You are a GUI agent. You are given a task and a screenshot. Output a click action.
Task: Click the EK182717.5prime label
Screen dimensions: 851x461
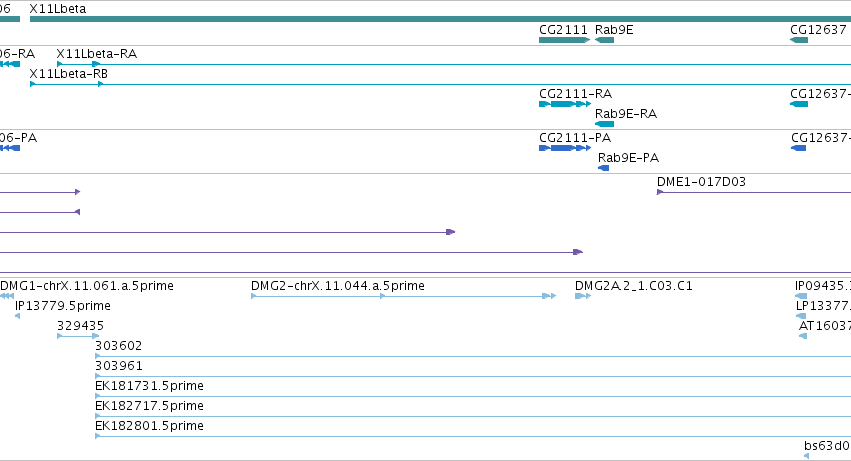coord(149,406)
